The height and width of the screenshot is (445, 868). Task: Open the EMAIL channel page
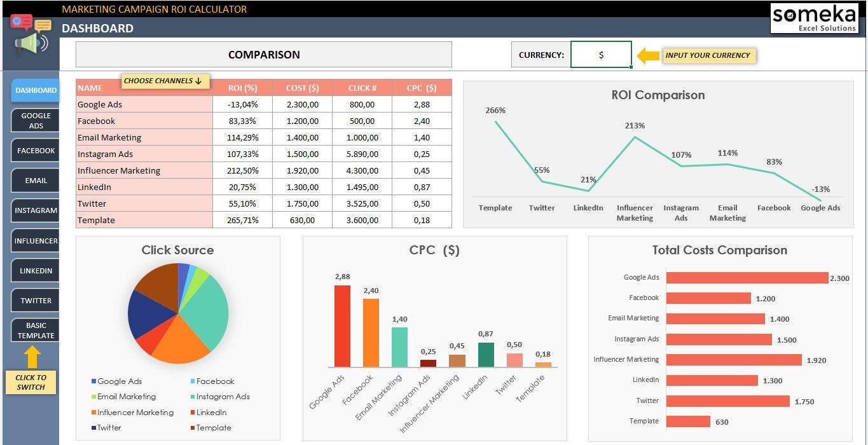pos(35,180)
